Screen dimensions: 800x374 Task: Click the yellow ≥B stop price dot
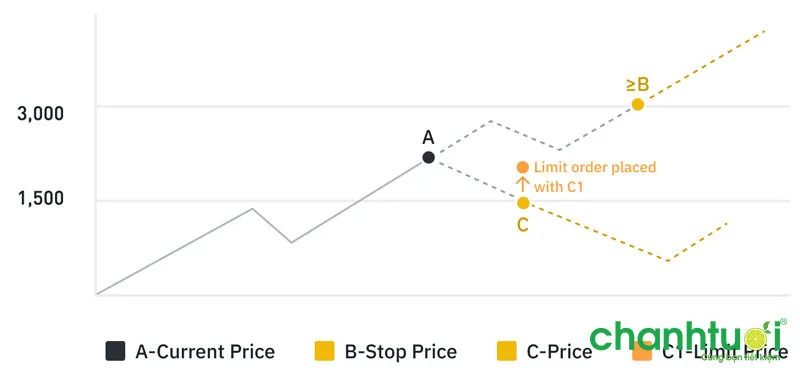pyautogui.click(x=638, y=105)
